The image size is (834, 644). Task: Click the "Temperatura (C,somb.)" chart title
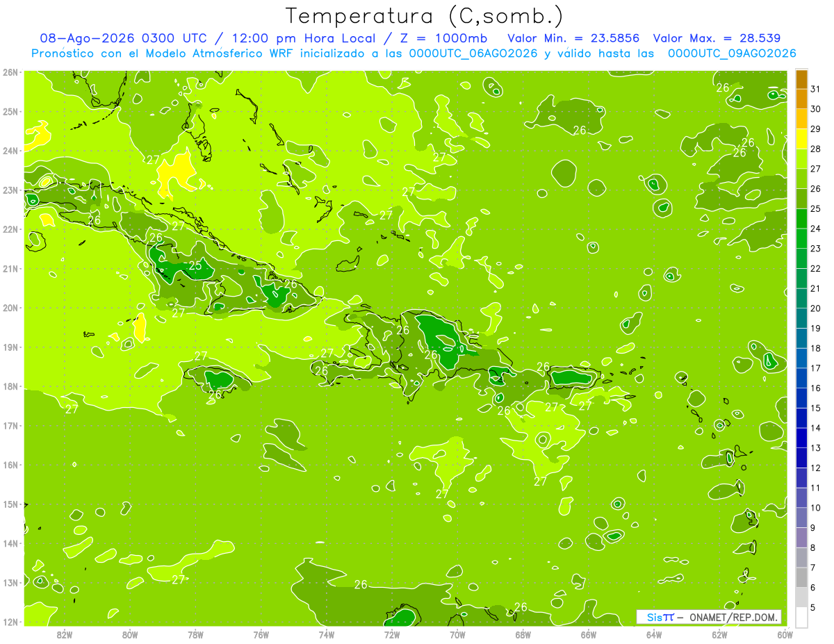tap(425, 17)
